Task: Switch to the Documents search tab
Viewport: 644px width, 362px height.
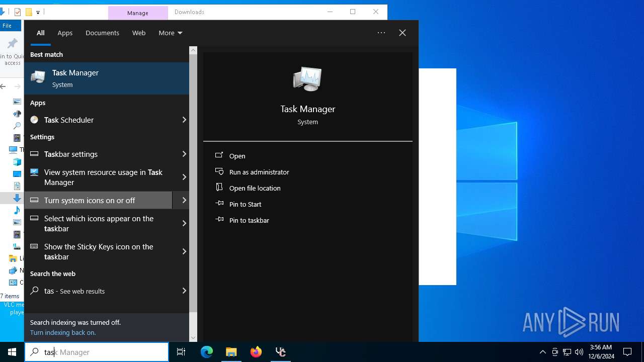Action: (102, 33)
